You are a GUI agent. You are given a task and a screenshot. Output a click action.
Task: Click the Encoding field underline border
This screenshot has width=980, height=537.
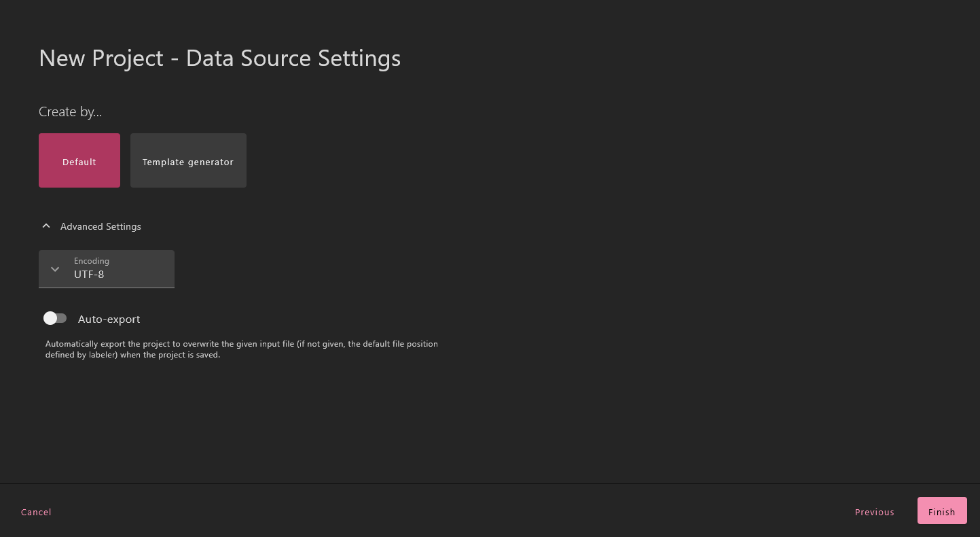(x=107, y=288)
